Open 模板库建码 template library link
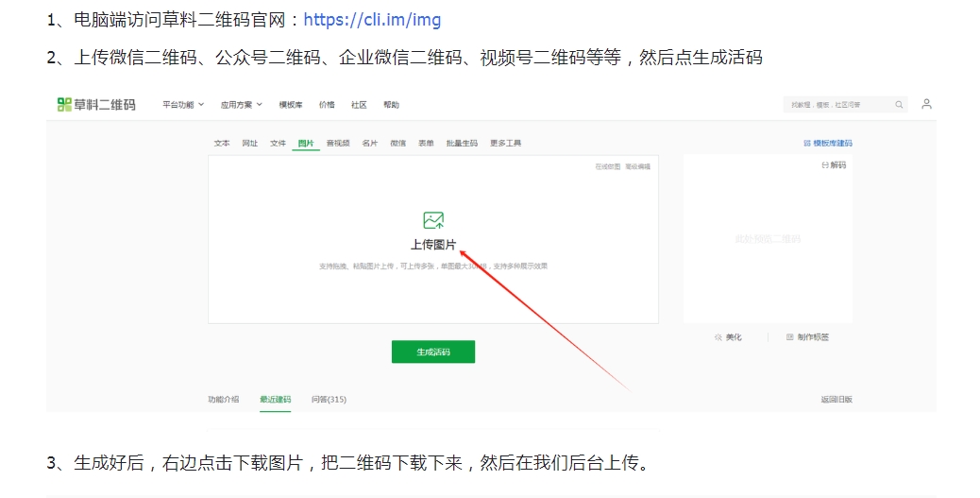The height and width of the screenshot is (498, 980). [x=827, y=144]
